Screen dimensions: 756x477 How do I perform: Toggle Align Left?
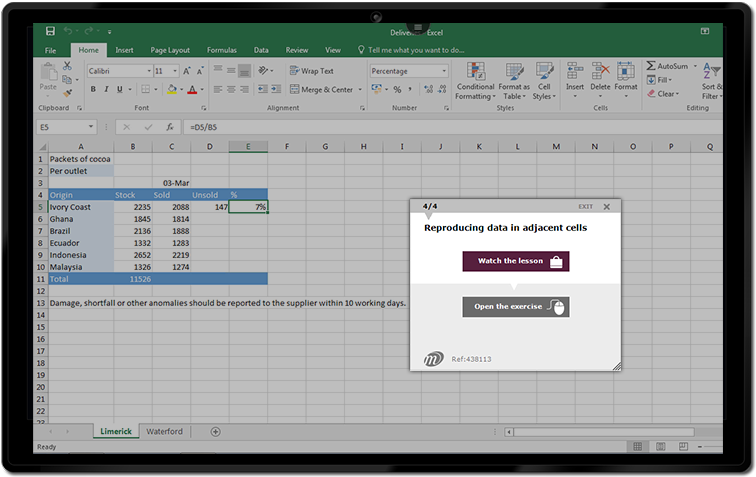[218, 89]
